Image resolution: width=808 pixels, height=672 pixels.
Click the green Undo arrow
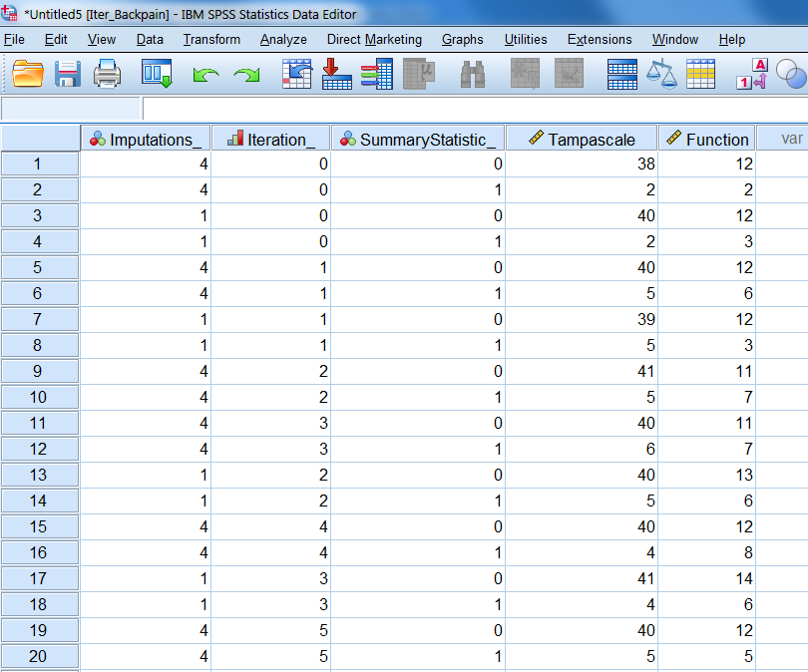[x=205, y=75]
